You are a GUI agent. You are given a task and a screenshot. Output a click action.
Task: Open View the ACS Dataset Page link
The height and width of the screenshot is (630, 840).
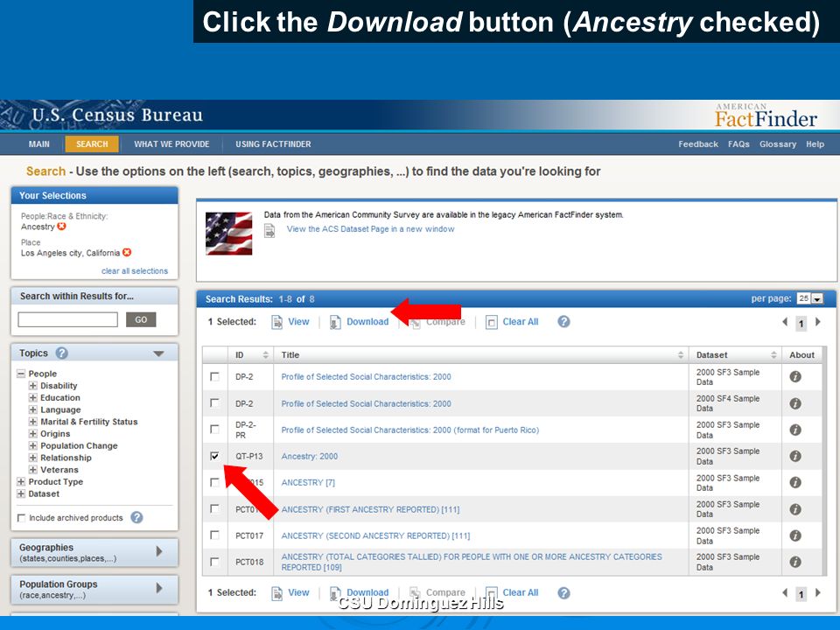[370, 228]
